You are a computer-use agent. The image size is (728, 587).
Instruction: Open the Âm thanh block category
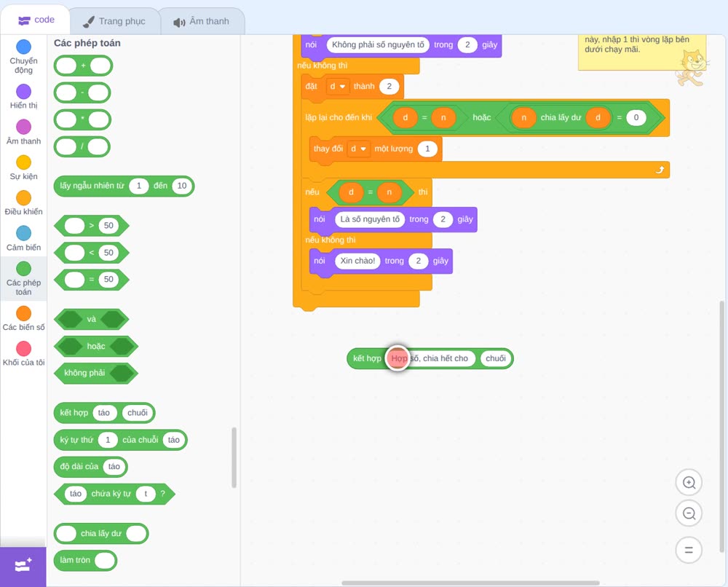coord(24,132)
